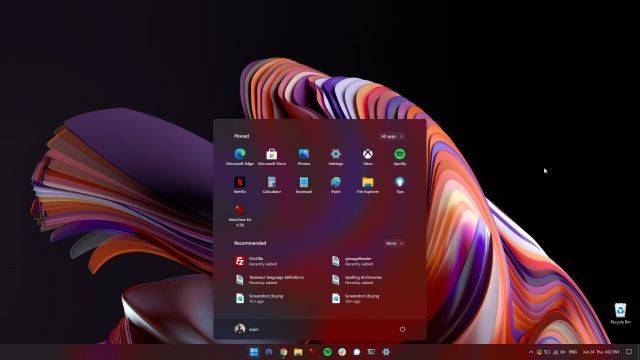The height and width of the screenshot is (360, 640).
Task: Open the qimagereader recommended item
Action: (353, 261)
